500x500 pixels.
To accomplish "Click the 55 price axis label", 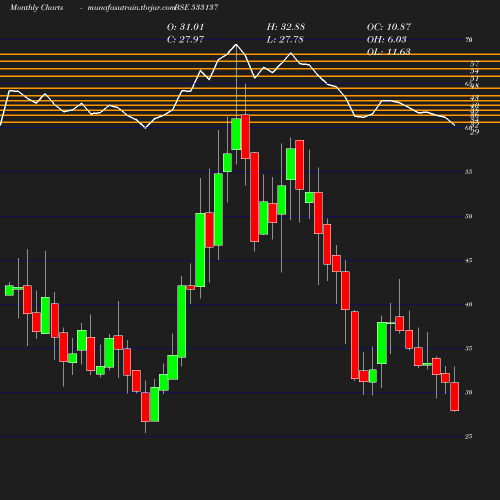I will tap(469, 172).
